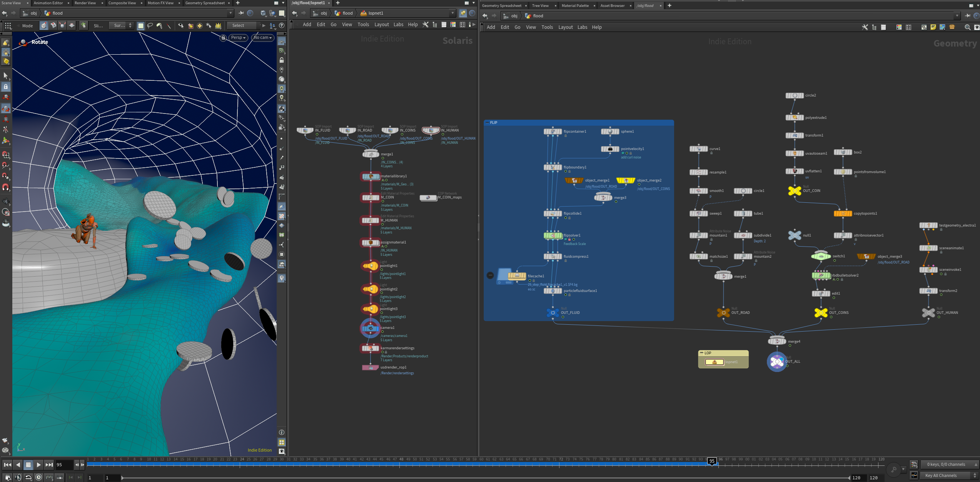Viewport: 980px width, 482px height.
Task: Open the No cam camera menu
Action: point(263,38)
